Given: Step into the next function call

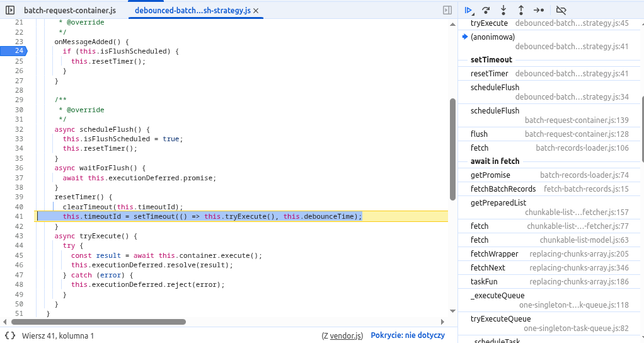Looking at the screenshot, I should [x=503, y=10].
